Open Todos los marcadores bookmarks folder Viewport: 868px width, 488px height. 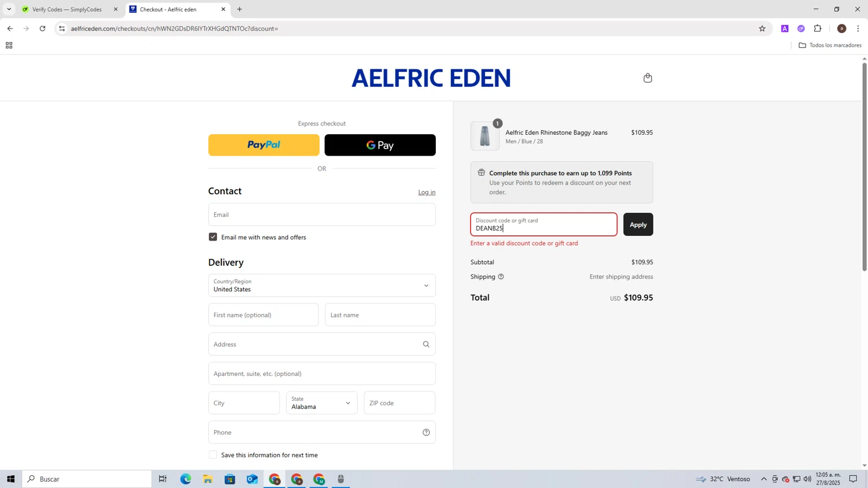[x=830, y=45]
